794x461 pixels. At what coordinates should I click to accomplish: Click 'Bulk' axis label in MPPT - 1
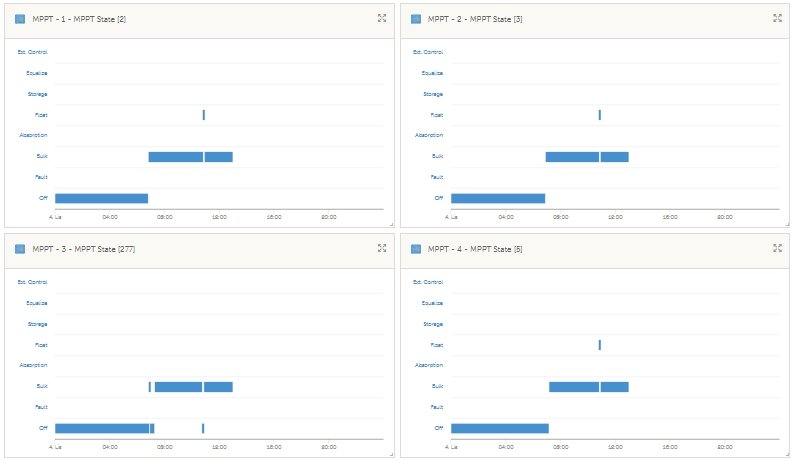click(42, 156)
